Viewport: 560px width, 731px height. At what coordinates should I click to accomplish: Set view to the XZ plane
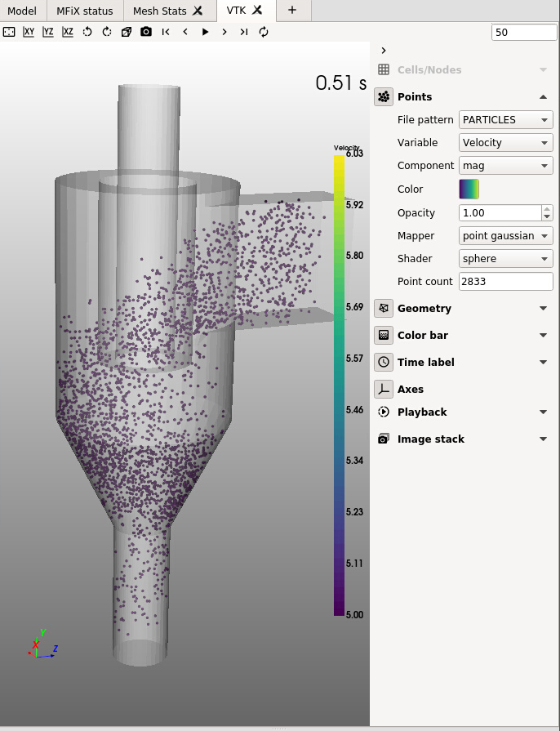[x=68, y=32]
